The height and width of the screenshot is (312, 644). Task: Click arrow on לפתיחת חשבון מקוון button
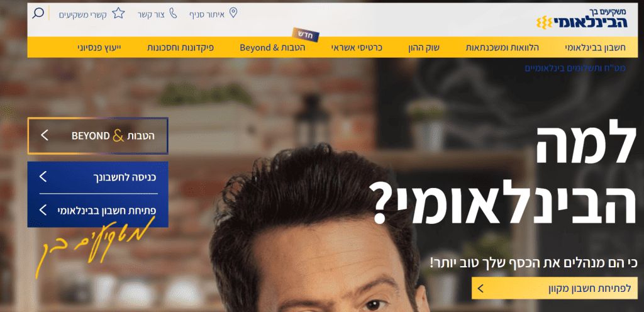(x=481, y=288)
